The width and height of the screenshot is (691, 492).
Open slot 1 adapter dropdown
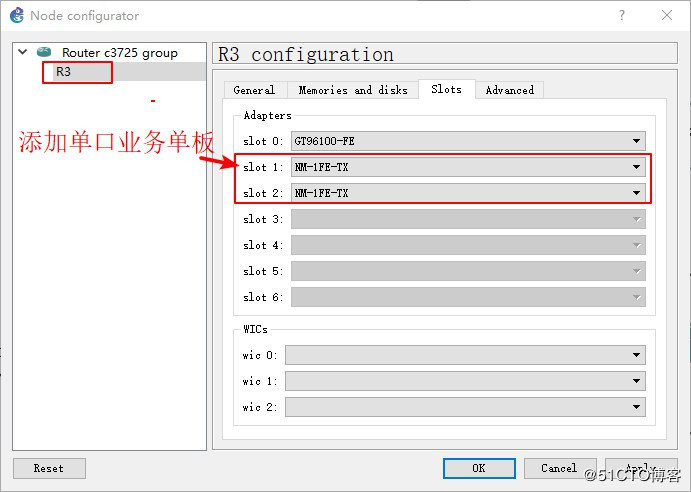pos(468,167)
